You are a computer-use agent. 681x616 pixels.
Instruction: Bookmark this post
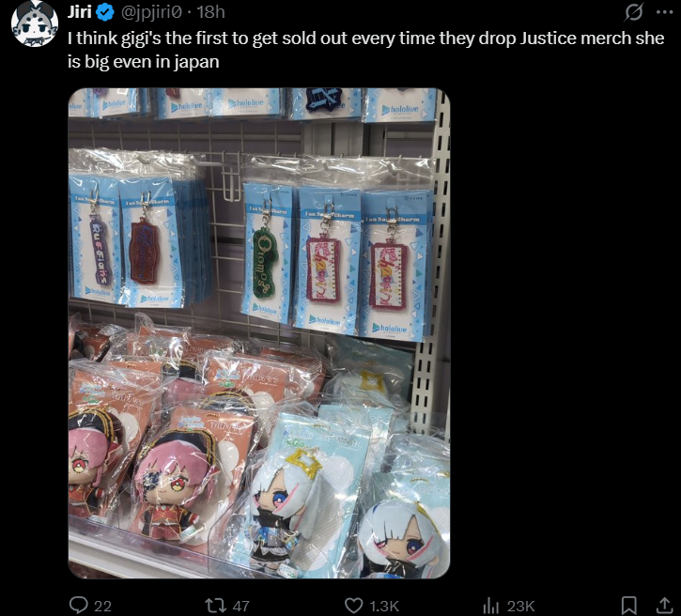coord(629,605)
